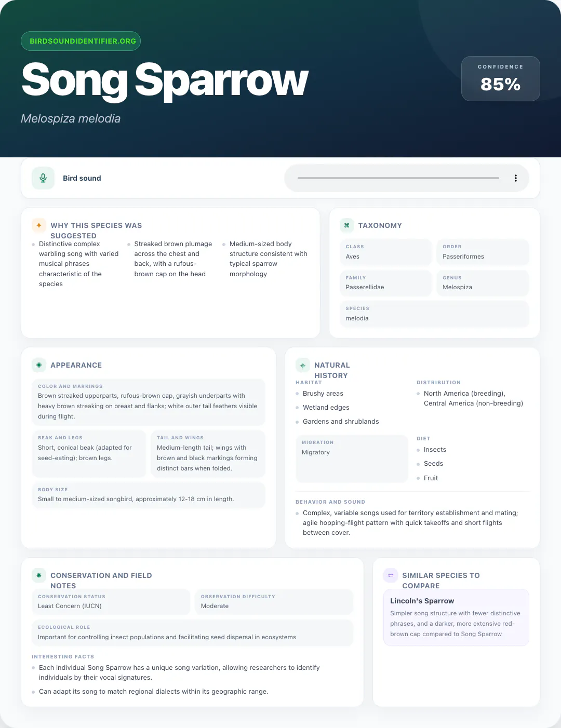Click the "Song Sparrow" page title

(165, 80)
